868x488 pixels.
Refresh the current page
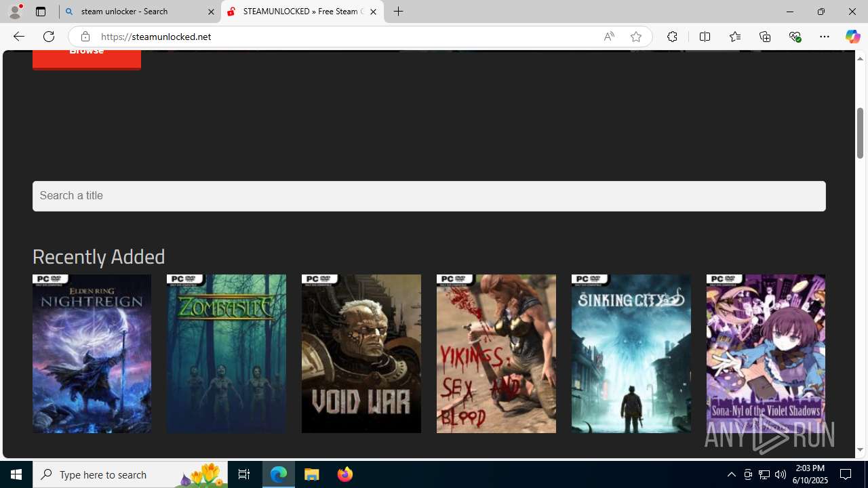(x=49, y=37)
